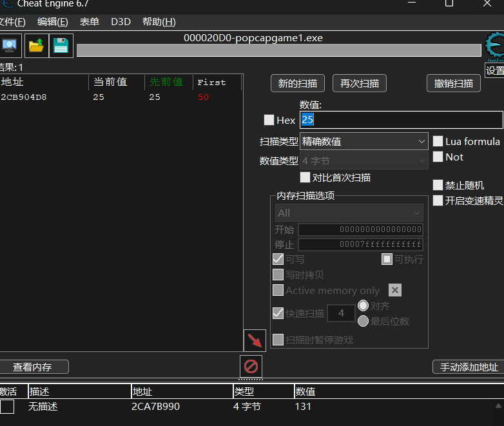Click the address list scrollbar up arrow
The height and width of the screenshot is (426, 504).
498,406
